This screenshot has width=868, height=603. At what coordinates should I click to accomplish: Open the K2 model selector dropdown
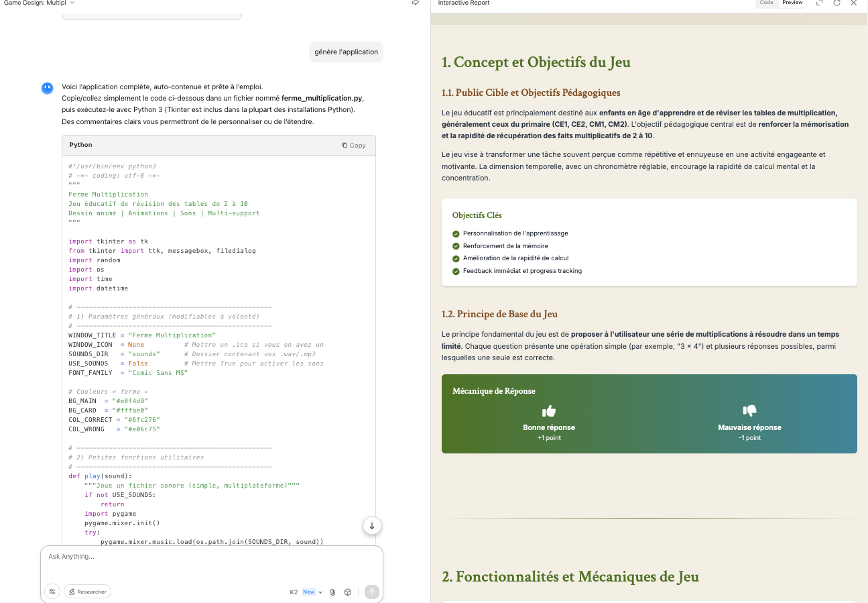tap(306, 592)
